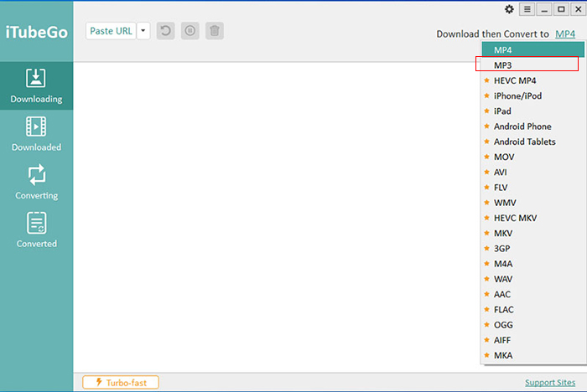Click the resume all downloads icon
Viewport: 587px width, 392px height.
click(166, 31)
